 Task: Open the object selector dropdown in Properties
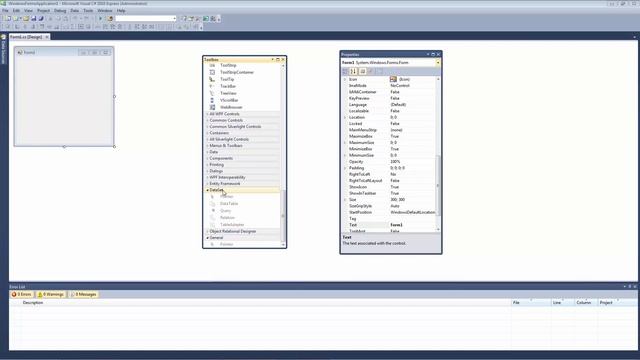click(x=438, y=62)
